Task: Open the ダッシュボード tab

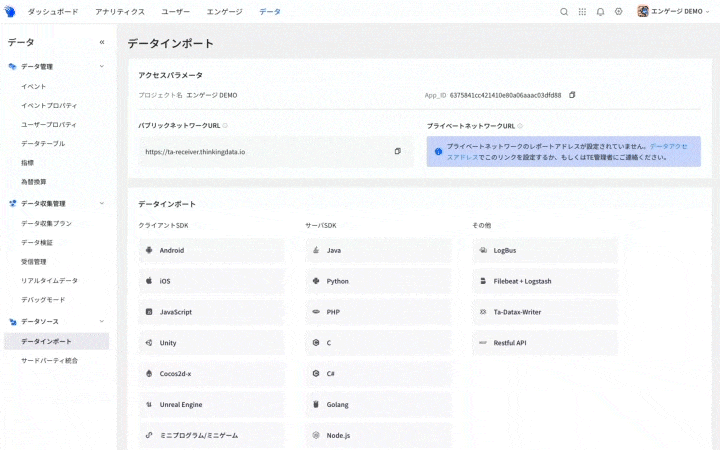Action: tap(53, 12)
